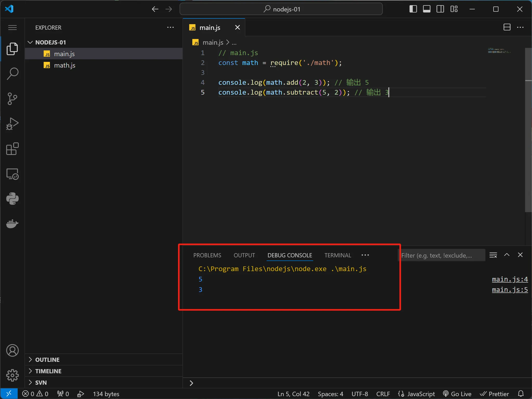
Task: Open the Extensions view
Action: 12,149
